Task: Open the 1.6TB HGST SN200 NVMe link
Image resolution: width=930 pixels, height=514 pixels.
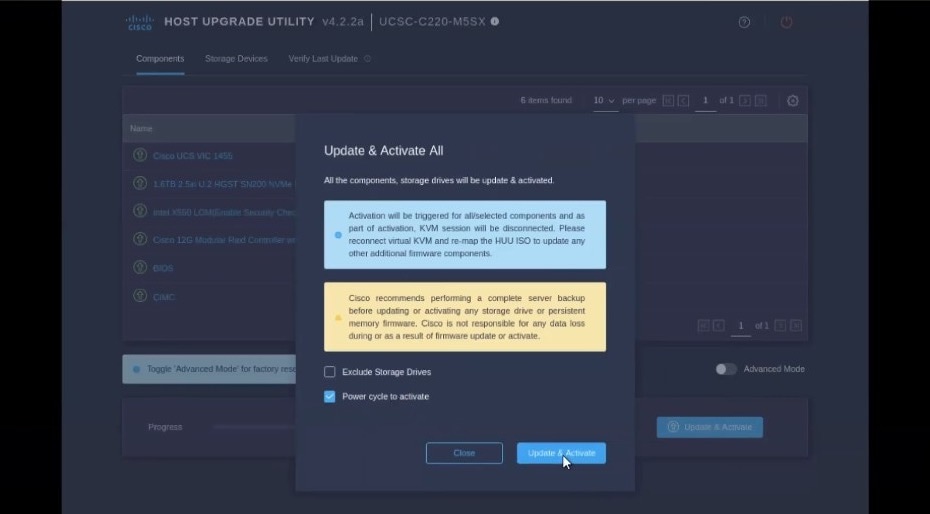Action: pyautogui.click(x=223, y=184)
